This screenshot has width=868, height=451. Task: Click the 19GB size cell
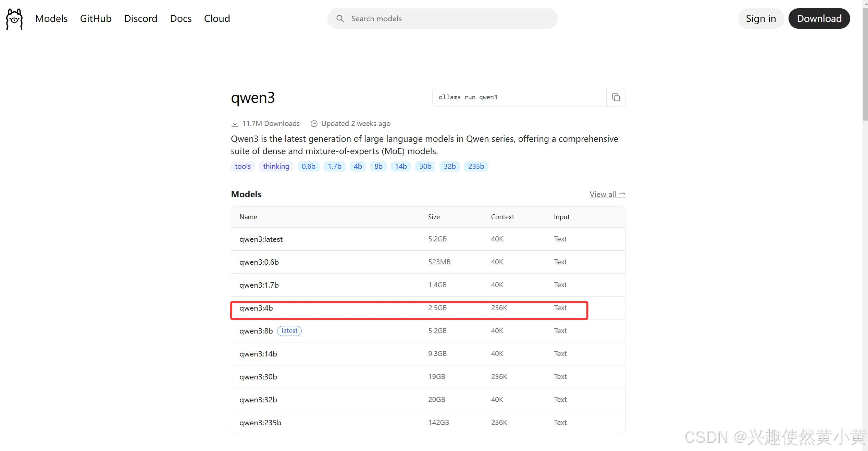pyautogui.click(x=436, y=377)
